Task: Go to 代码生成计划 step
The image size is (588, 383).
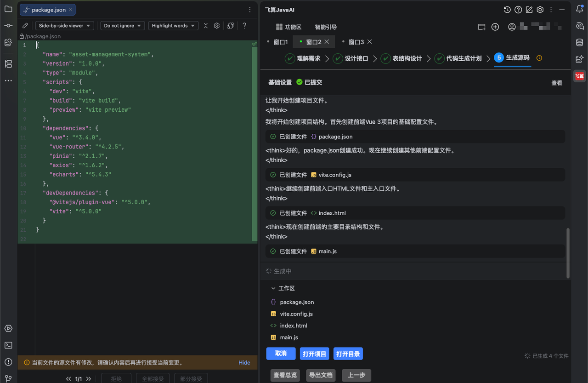Action: 458,58
